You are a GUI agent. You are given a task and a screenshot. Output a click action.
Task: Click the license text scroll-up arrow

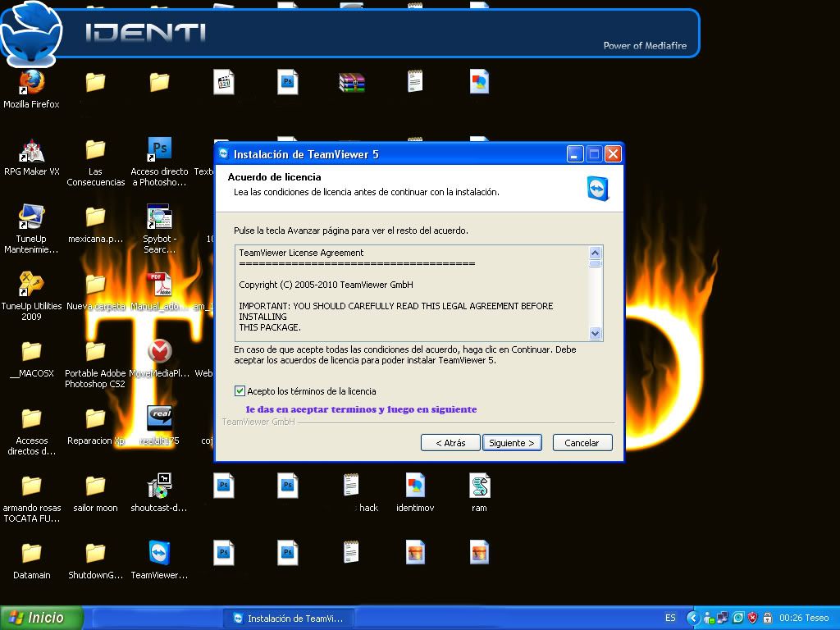[596, 253]
